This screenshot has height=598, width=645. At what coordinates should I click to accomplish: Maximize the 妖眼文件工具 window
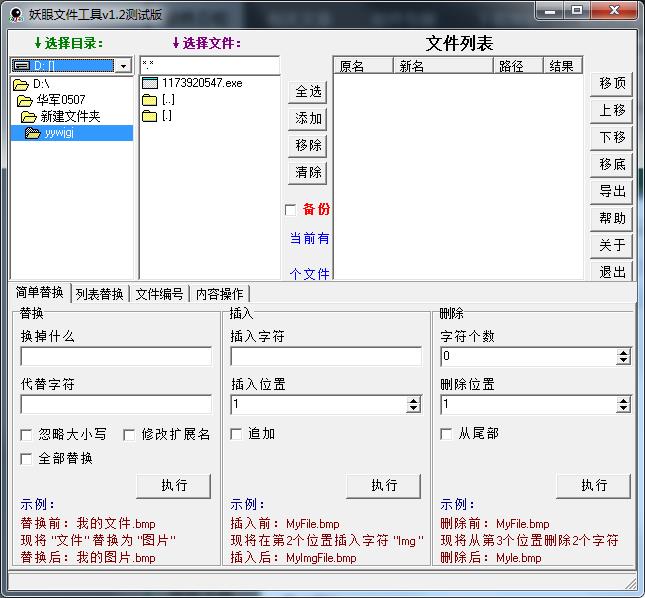(x=577, y=11)
